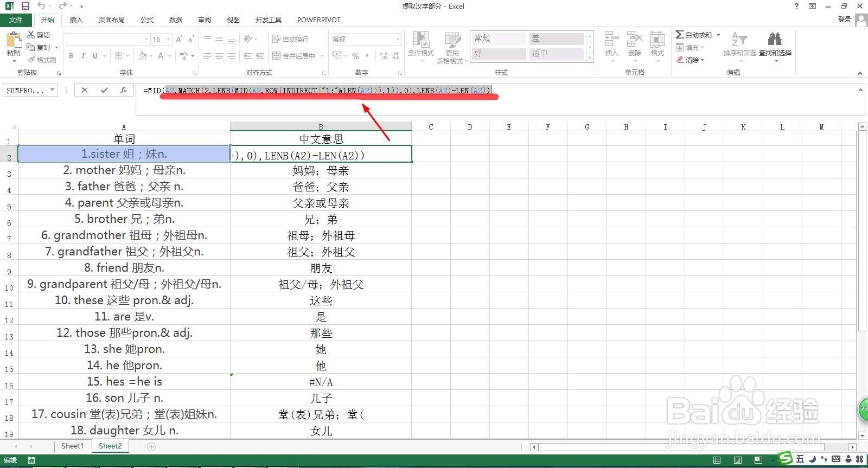Image resolution: width=868 pixels, height=468 pixels.
Task: Decrease font size with smaller A icon
Action: pyautogui.click(x=191, y=39)
